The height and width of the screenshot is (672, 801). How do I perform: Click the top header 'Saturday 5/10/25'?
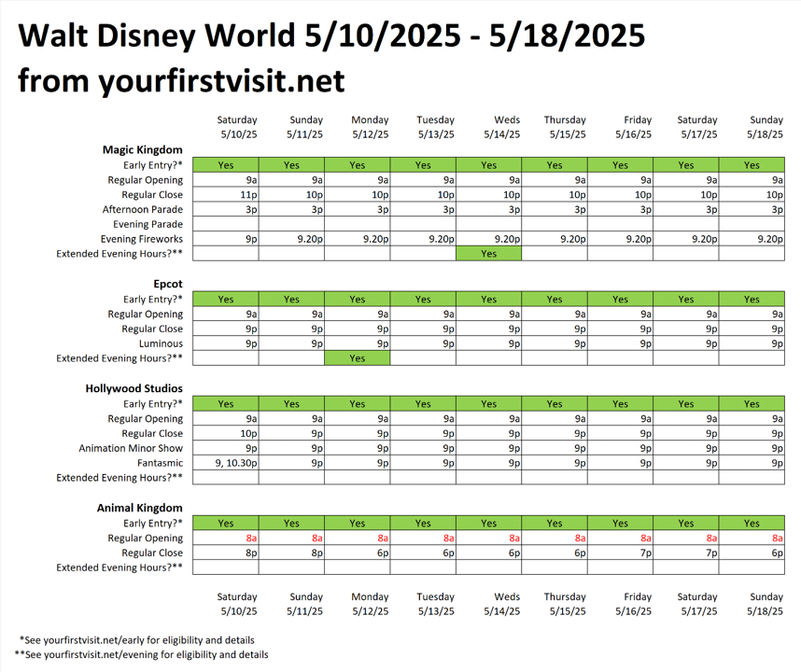click(237, 127)
